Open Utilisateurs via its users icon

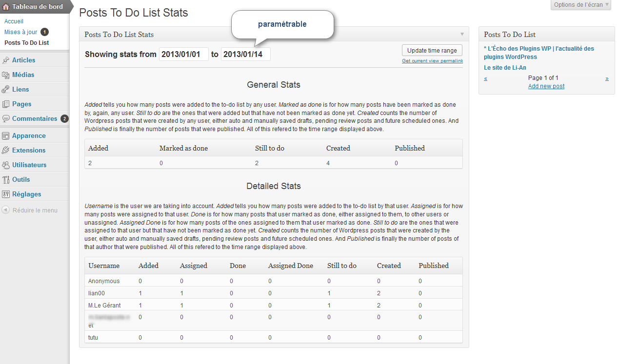click(6, 165)
